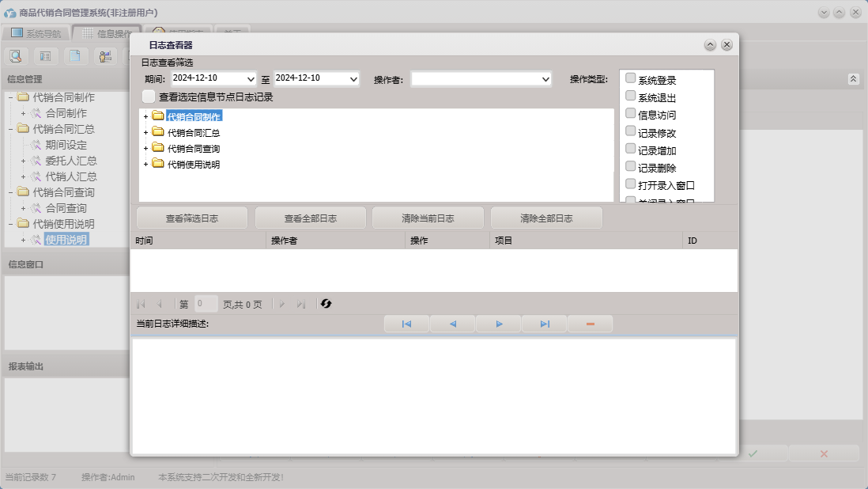This screenshot has width=868, height=489.
Task: Jump to last log record in detail navigator
Action: point(545,324)
